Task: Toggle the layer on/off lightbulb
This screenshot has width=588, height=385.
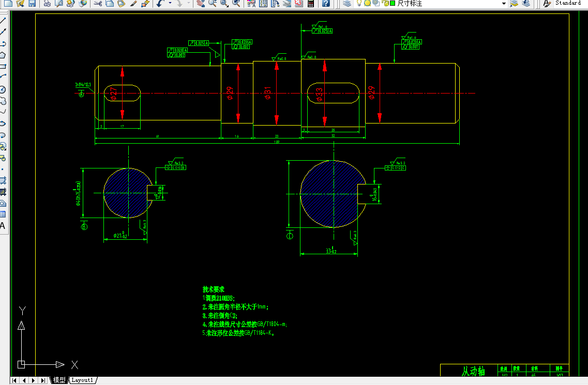Action: pyautogui.click(x=359, y=3)
